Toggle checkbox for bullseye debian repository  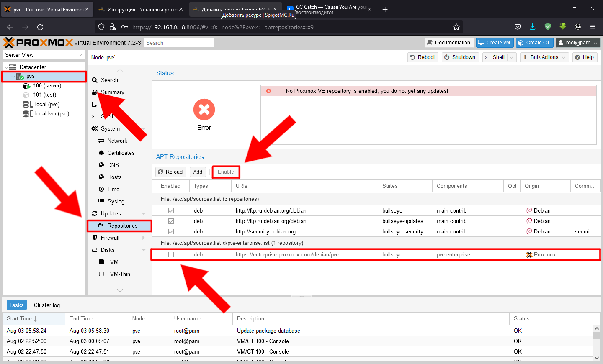pos(171,211)
